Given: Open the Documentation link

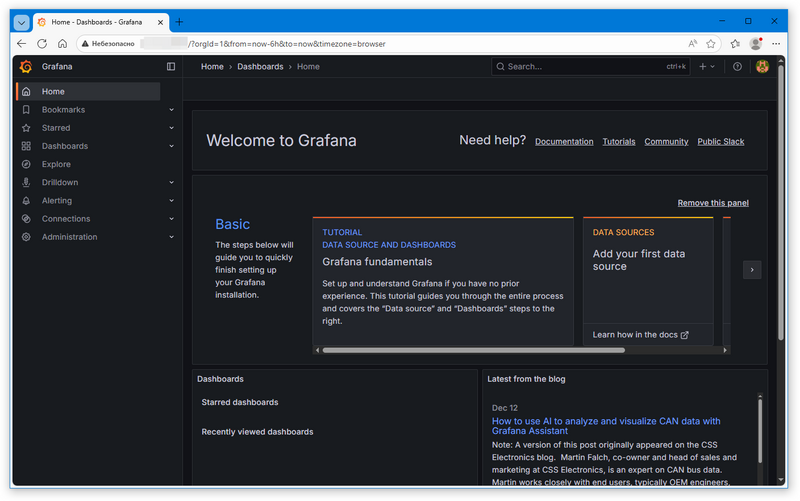Looking at the screenshot, I should click(x=564, y=141).
